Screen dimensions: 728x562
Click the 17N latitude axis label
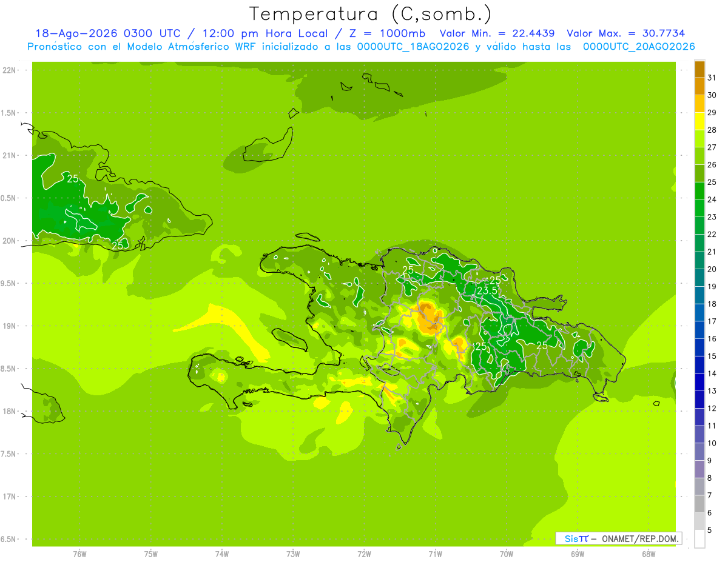click(x=8, y=497)
